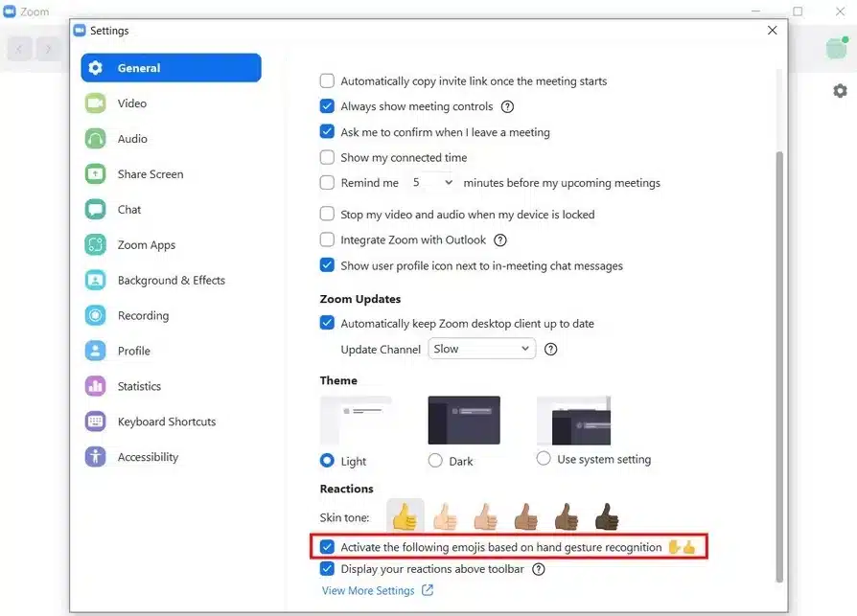Click the green profile avatar in Zoom window
The image size is (857, 616).
(837, 48)
